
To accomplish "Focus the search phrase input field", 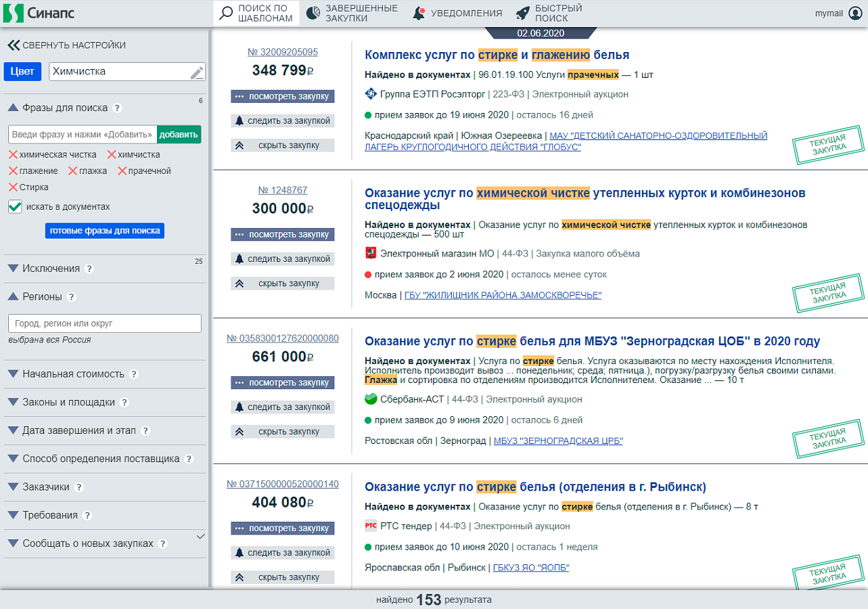I will (83, 134).
